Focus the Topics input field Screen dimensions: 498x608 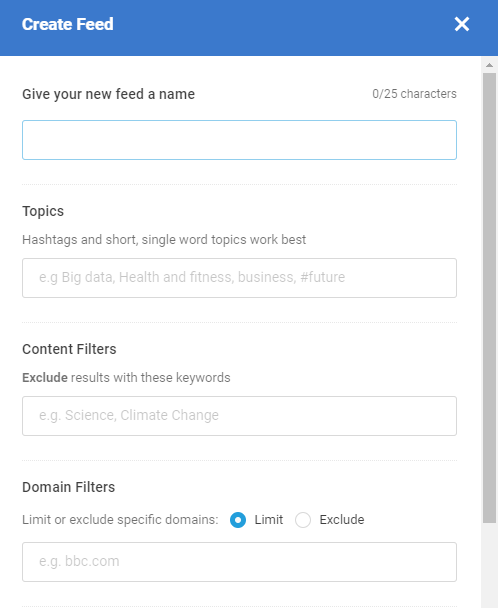[x=239, y=278]
